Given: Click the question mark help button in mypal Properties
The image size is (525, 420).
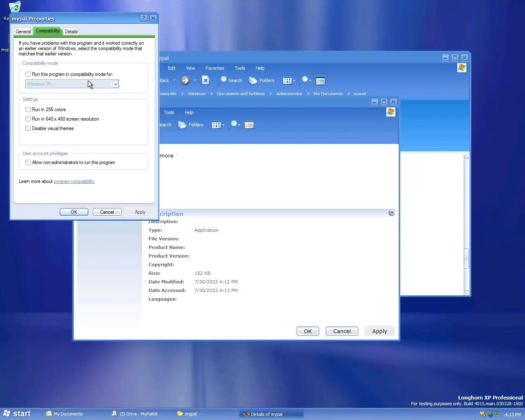Looking at the screenshot, I should pyautogui.click(x=144, y=18).
